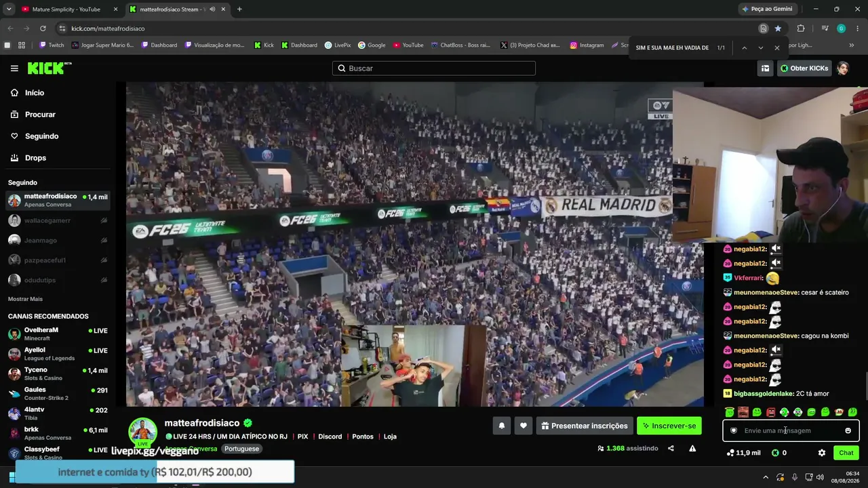Image resolution: width=868 pixels, height=488 pixels.
Task: Open recommended channel brkk
Action: [x=58, y=433]
